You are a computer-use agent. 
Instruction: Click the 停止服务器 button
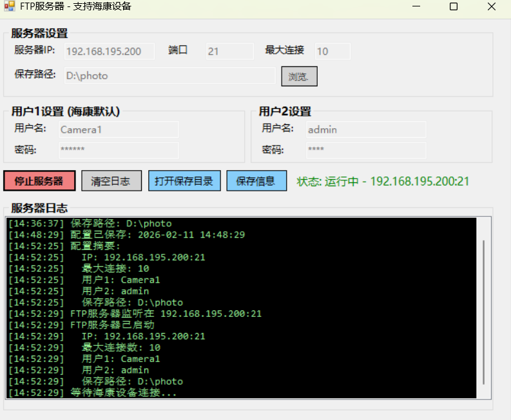click(x=39, y=181)
